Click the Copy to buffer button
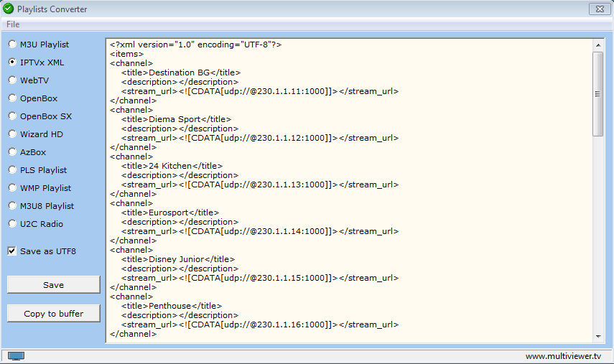This screenshot has width=614, height=364. pyautogui.click(x=53, y=314)
